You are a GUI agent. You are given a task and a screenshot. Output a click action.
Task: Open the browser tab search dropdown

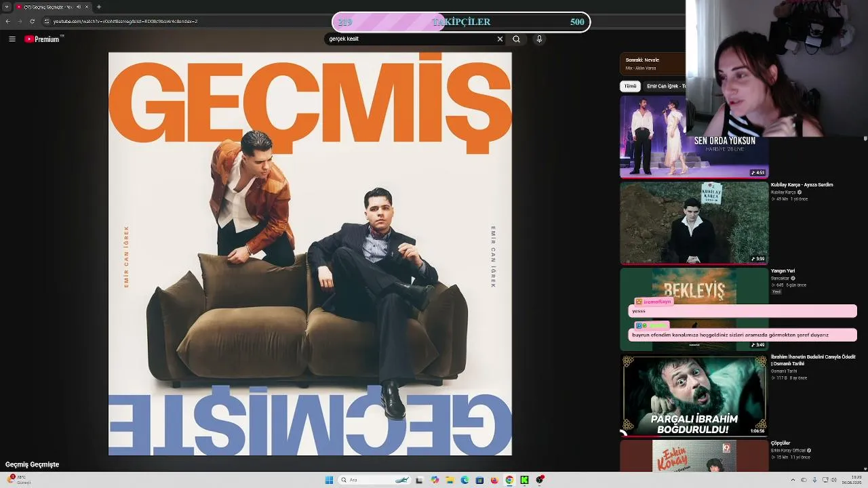7,7
